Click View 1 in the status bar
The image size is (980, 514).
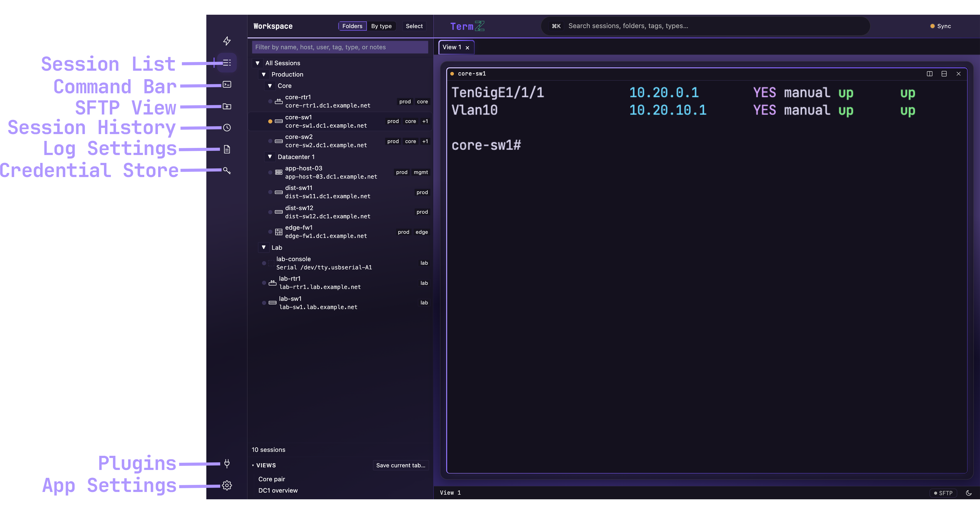451,493
